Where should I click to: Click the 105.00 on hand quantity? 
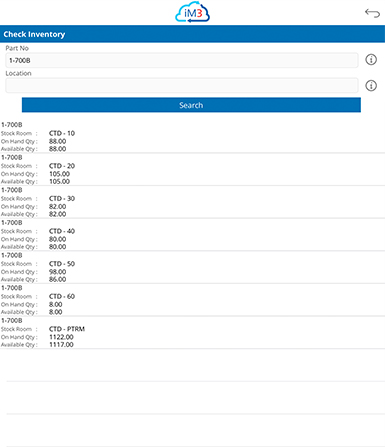point(60,174)
